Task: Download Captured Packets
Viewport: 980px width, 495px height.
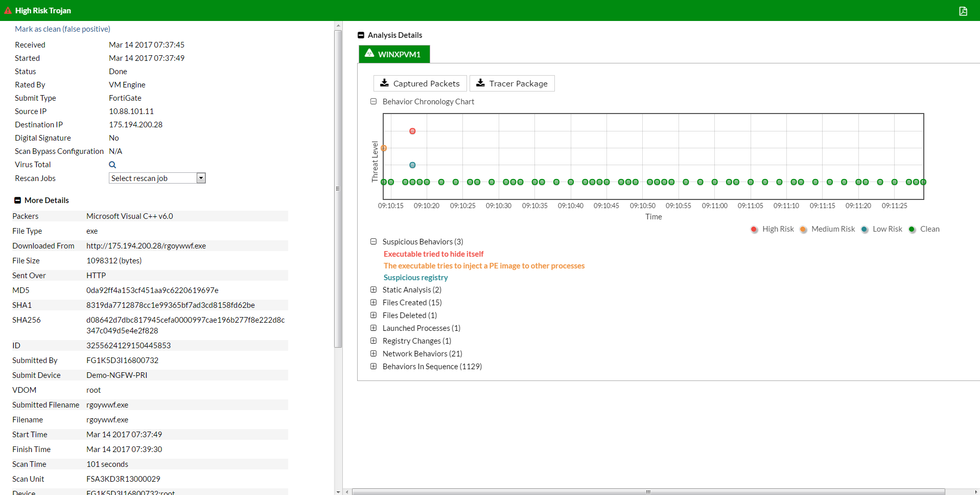Action: [x=420, y=83]
